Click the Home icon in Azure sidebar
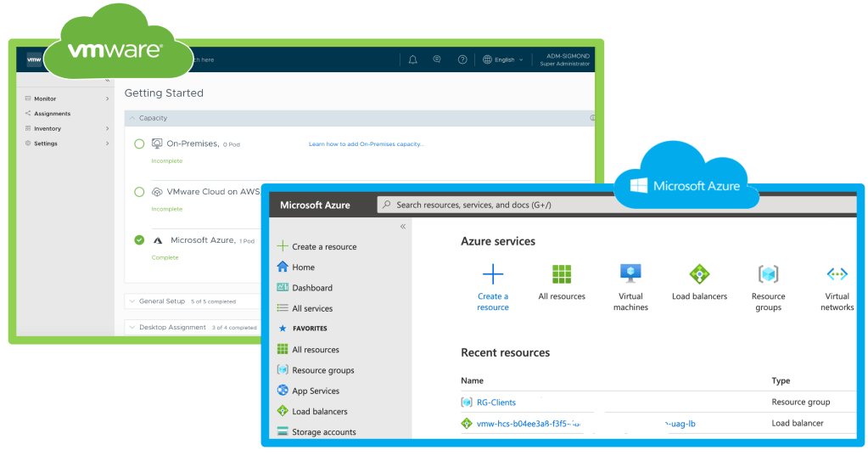 click(x=283, y=267)
